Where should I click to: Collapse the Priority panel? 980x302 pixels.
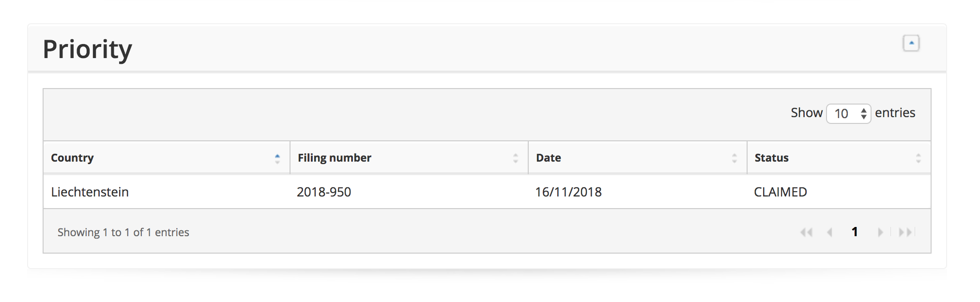pos(911,43)
